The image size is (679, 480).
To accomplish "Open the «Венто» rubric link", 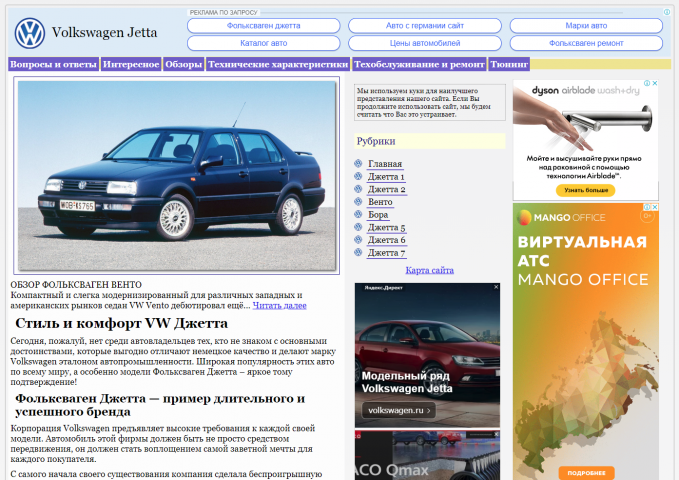I will [380, 202].
